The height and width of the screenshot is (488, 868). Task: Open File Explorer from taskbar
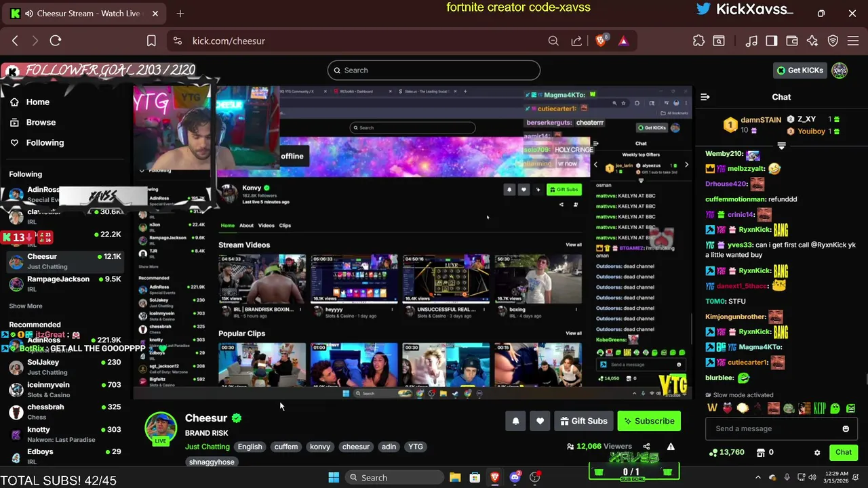(455, 477)
